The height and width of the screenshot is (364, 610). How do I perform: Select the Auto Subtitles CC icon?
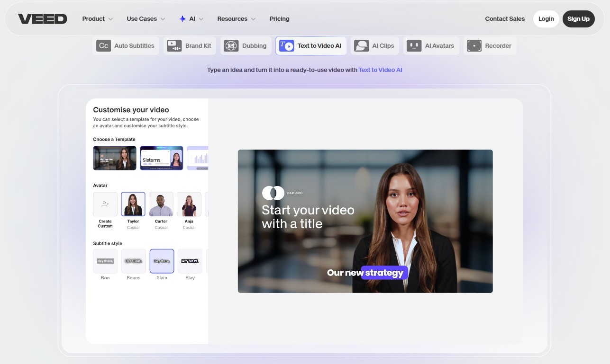(x=103, y=46)
